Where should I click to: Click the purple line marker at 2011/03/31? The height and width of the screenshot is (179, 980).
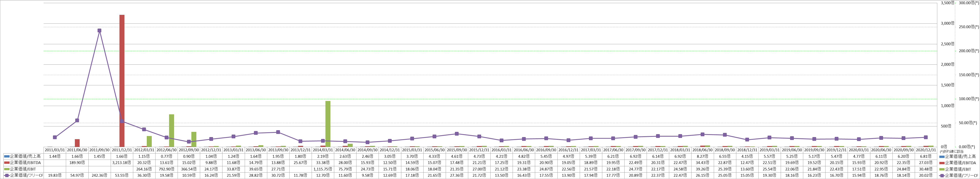point(55,137)
